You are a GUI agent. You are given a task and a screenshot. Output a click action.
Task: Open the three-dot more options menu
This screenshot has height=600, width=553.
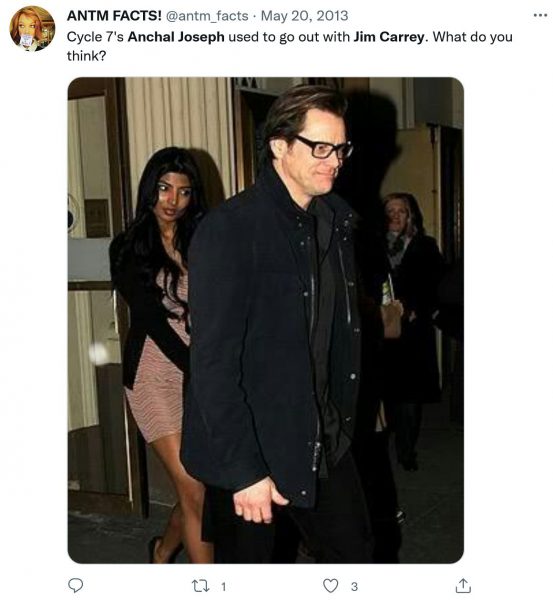click(x=540, y=15)
